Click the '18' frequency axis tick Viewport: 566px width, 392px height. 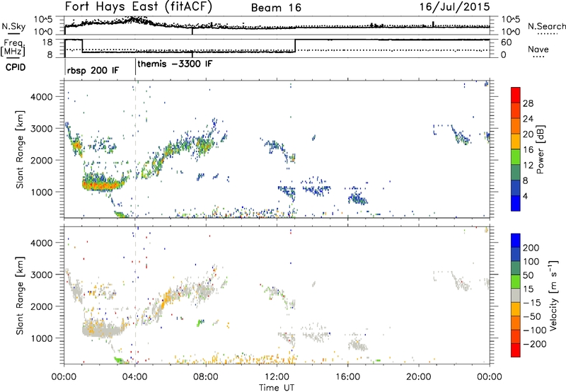pyautogui.click(x=47, y=42)
